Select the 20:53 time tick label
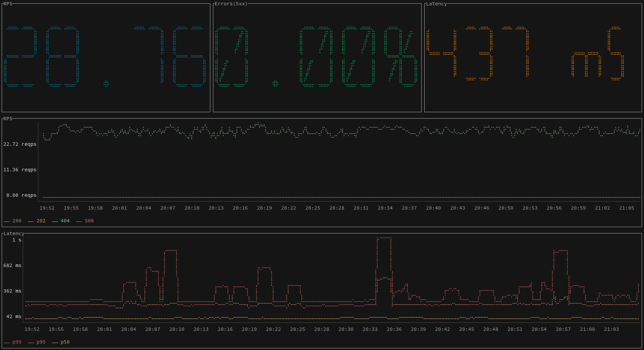Screen dimensions: 644x350 [530, 208]
